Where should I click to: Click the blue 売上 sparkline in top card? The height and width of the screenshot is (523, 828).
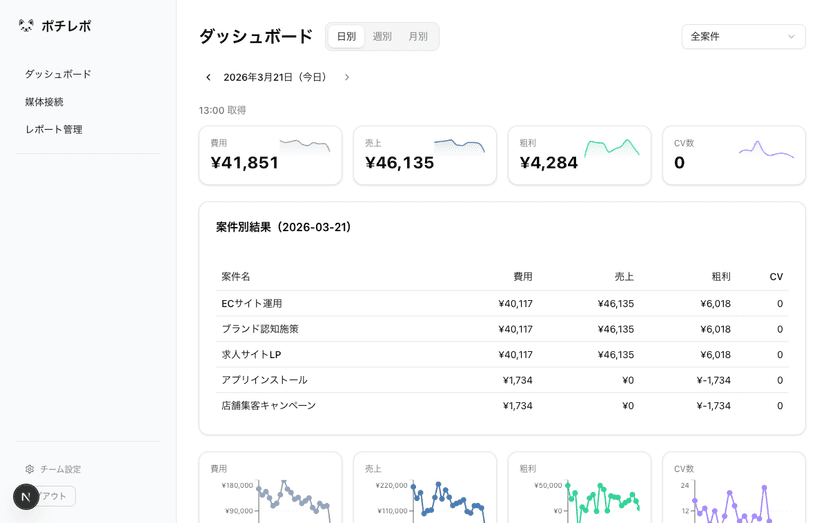click(459, 146)
